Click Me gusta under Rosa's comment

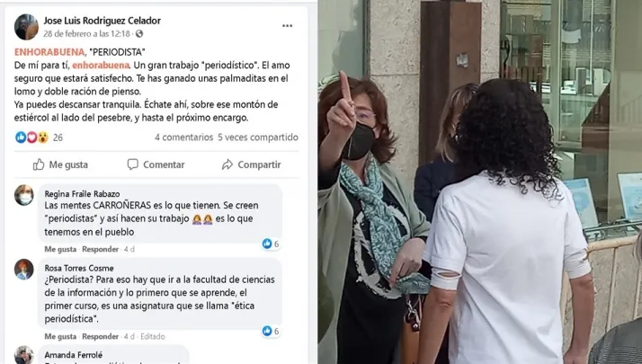[x=60, y=336]
